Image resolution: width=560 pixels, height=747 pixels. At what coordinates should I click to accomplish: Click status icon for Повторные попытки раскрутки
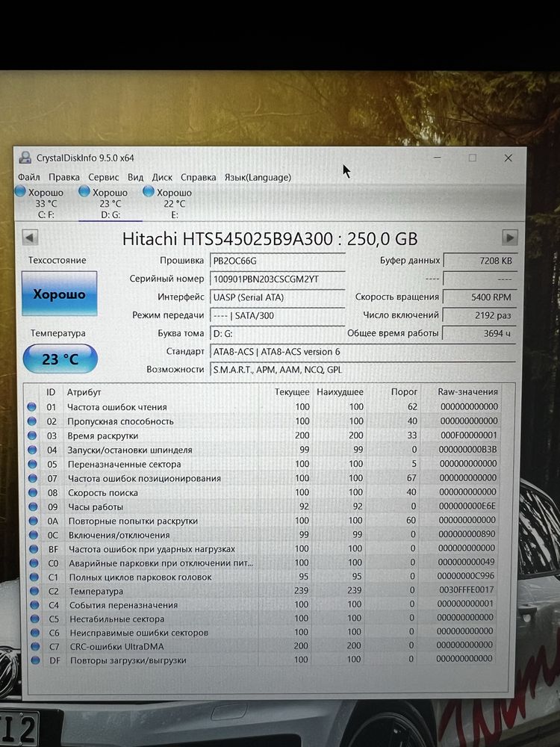pos(34,521)
